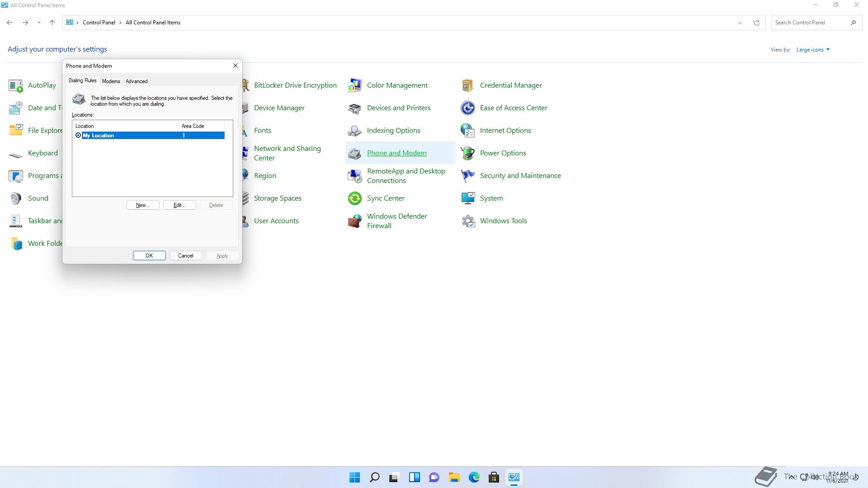Open the User Accounts link
Image resolution: width=868 pixels, height=488 pixels.
276,221
